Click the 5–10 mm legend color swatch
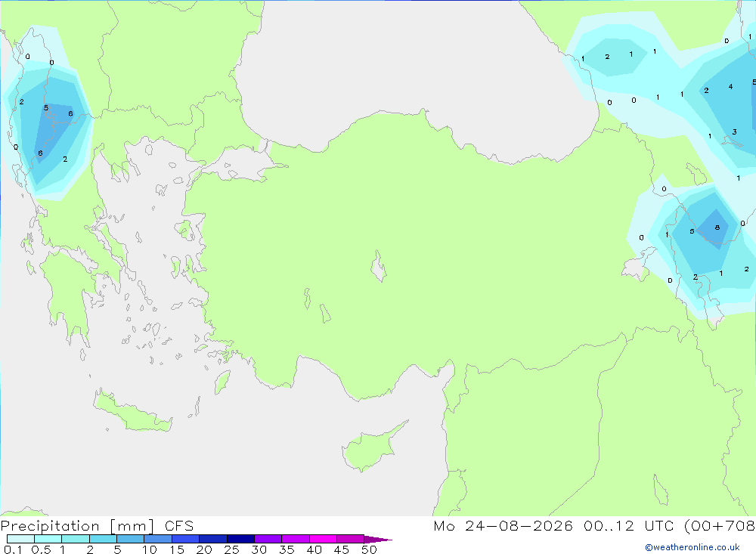 click(x=130, y=539)
